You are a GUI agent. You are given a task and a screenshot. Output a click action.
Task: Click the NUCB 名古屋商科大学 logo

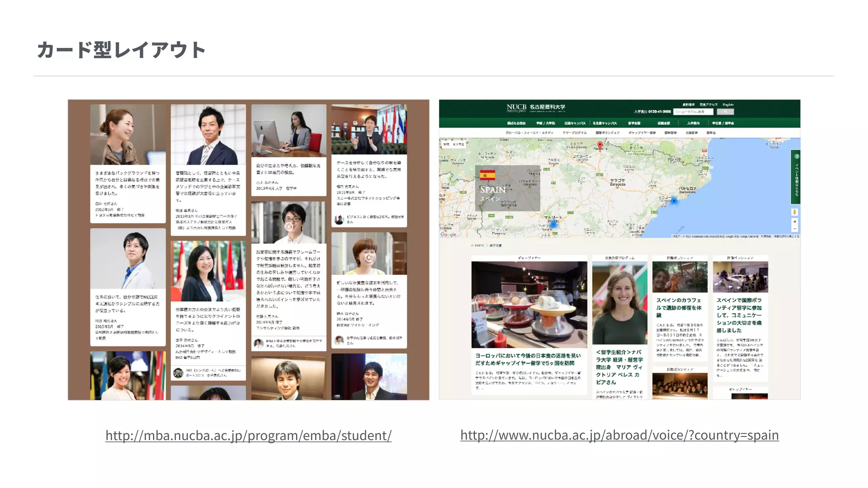536,108
